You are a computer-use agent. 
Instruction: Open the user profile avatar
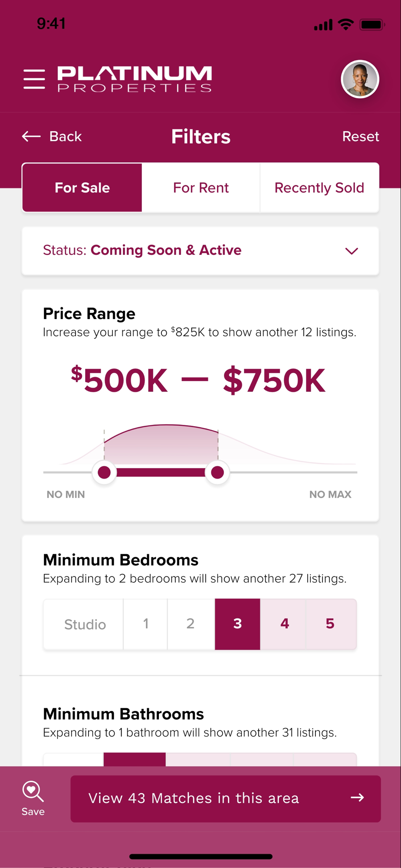360,79
